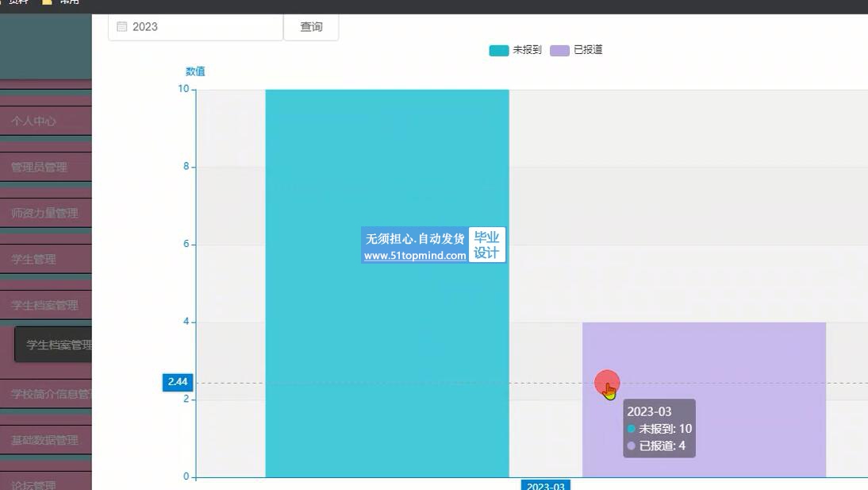
Task: Click the 数值 y-axis title
Action: [x=195, y=71]
